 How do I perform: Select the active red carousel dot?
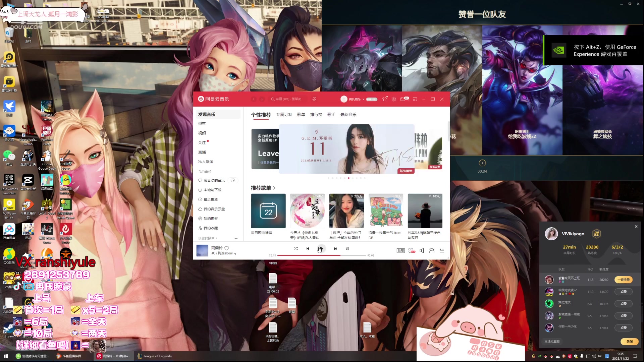(349, 178)
